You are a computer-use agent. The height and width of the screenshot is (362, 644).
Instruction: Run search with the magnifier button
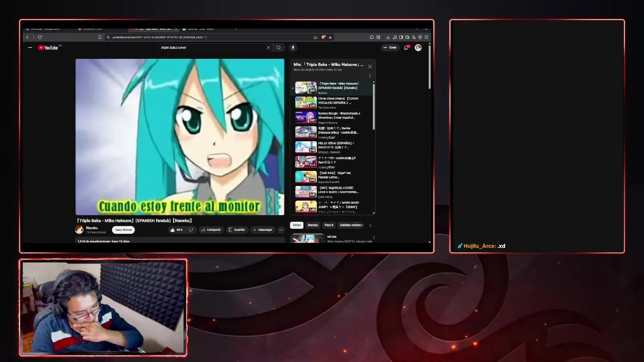click(278, 48)
